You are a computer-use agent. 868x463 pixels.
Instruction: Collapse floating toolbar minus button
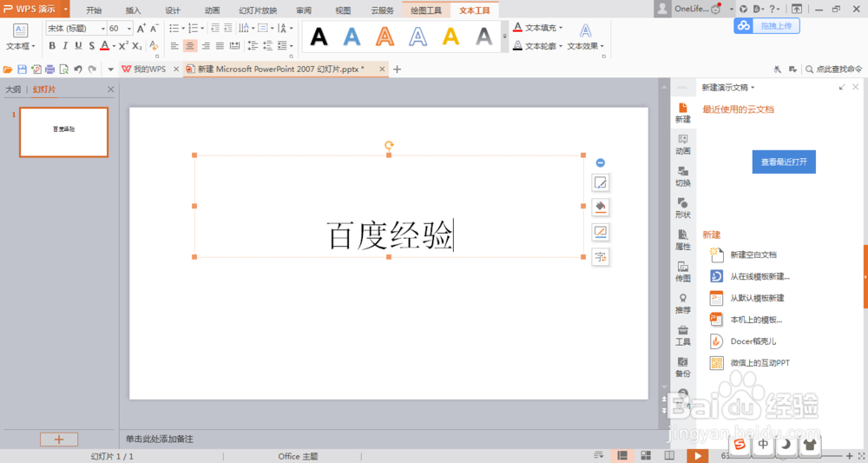(x=600, y=162)
